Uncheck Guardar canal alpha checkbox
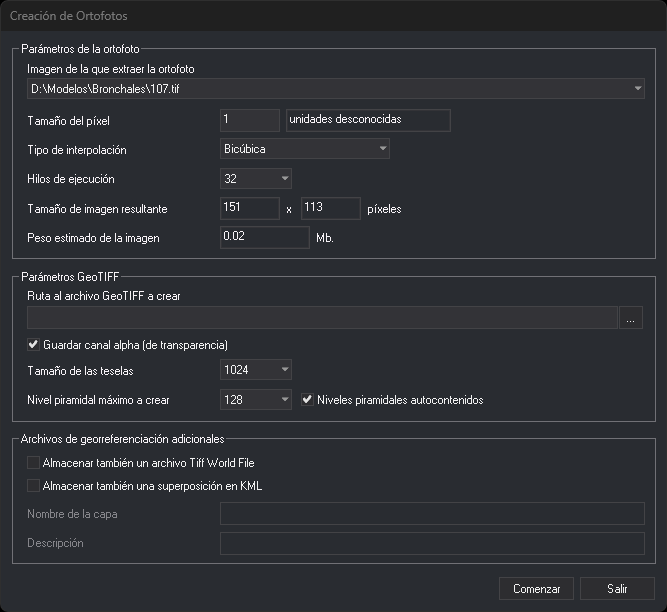 (33, 344)
